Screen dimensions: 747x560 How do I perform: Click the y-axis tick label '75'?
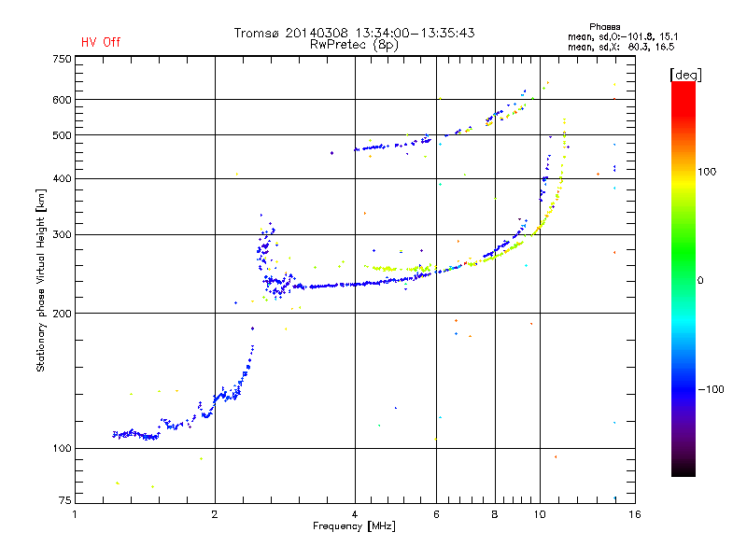coord(65,500)
